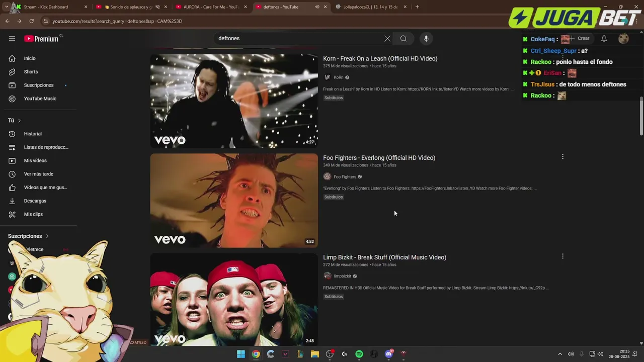Open a new browser tab
Screen dimensions: 644x362
417,7
